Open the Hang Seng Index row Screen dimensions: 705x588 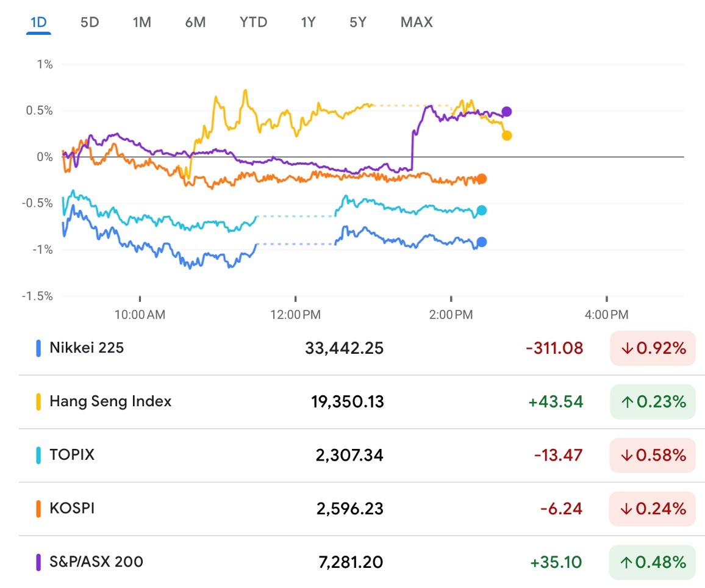tap(362, 401)
